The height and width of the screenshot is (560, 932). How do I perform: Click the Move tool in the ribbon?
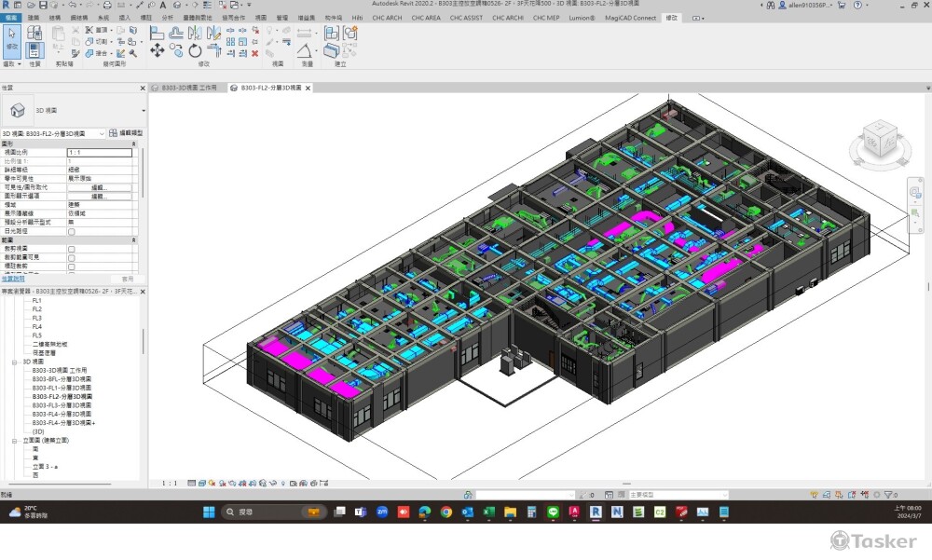tap(157, 50)
